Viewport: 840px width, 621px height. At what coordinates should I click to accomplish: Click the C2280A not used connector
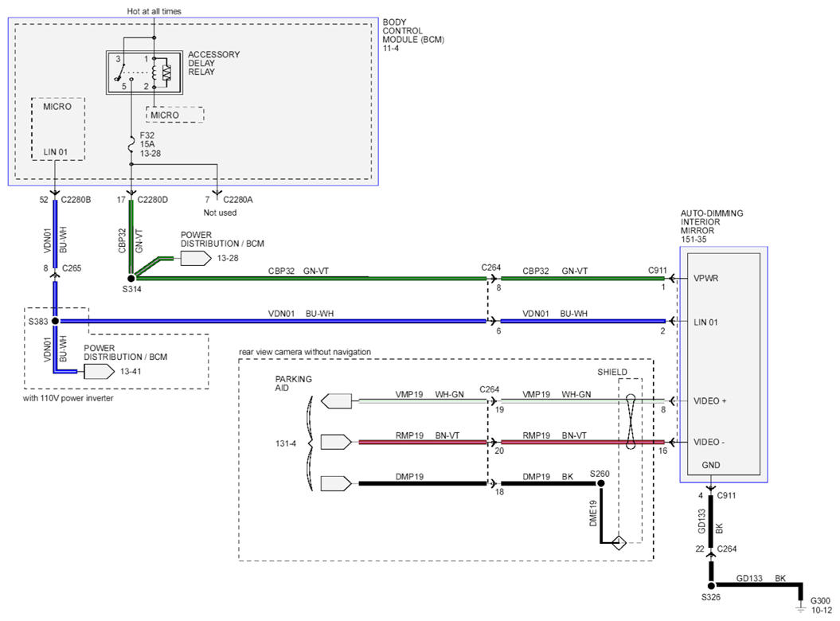pyautogui.click(x=217, y=193)
